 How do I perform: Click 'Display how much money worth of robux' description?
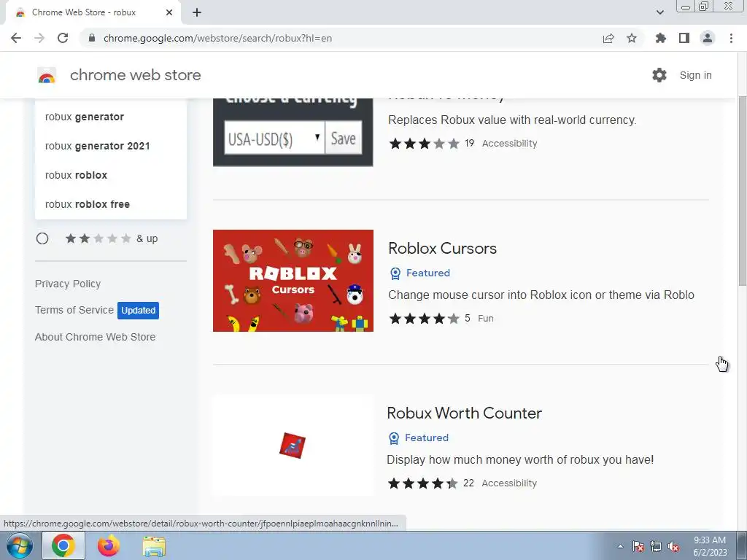[520, 459]
